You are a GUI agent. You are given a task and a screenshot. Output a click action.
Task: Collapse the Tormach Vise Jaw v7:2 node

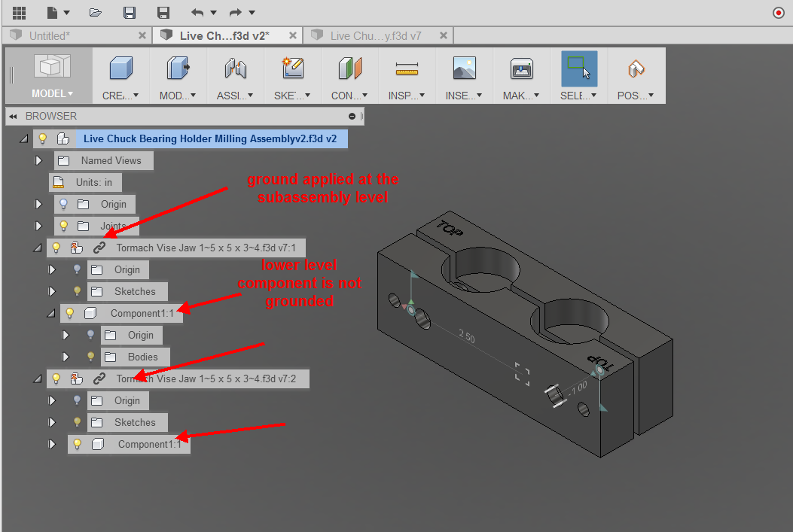(36, 378)
